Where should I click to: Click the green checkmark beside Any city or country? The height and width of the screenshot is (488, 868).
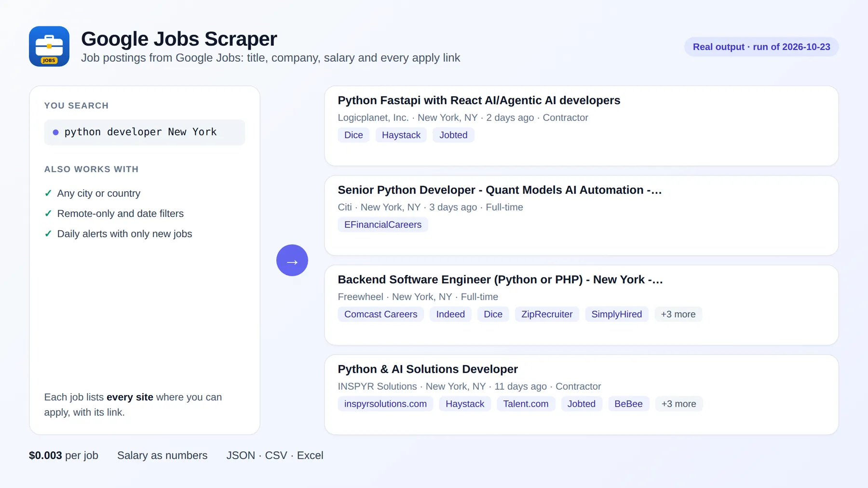point(48,193)
